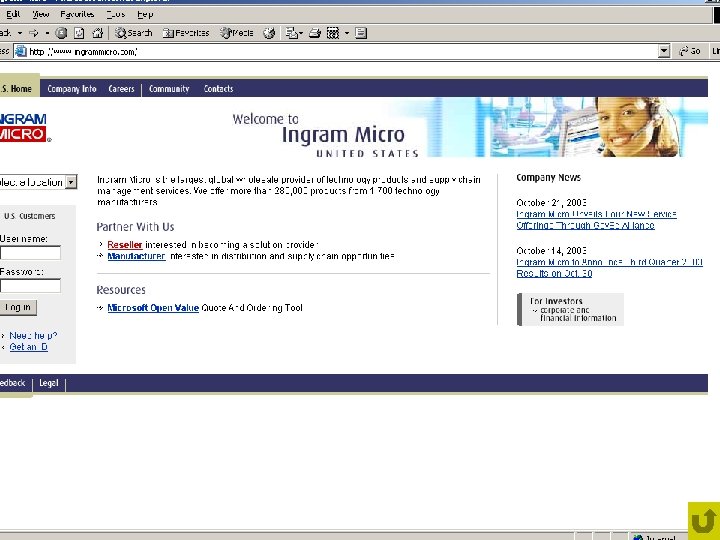The image size is (720, 540).
Task: Click the User name input field
Action: pyautogui.click(x=30, y=253)
